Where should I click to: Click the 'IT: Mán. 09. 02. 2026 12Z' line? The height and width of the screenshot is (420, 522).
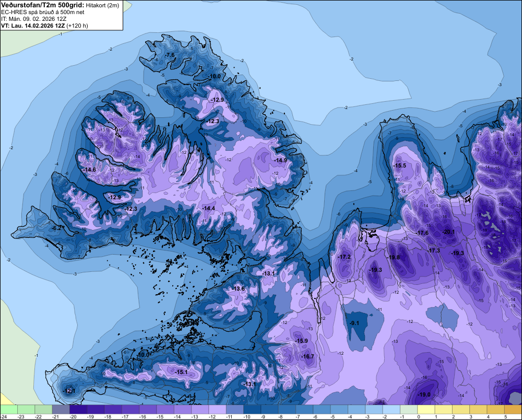click(33, 19)
